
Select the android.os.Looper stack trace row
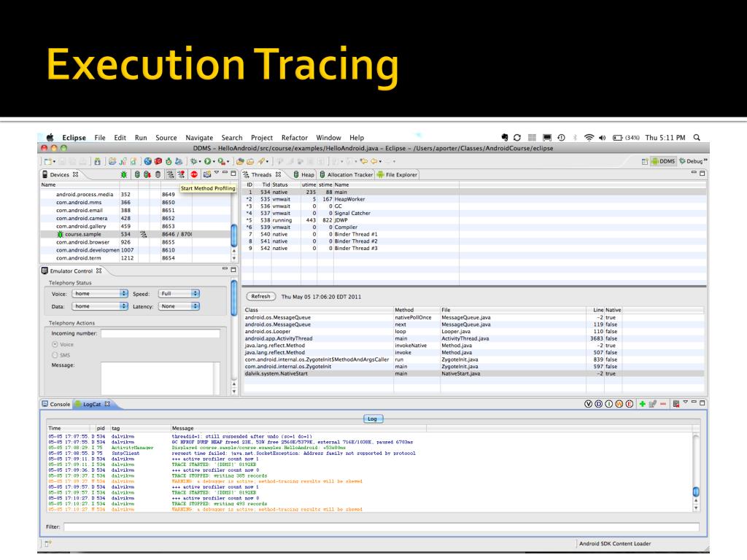coord(473,332)
